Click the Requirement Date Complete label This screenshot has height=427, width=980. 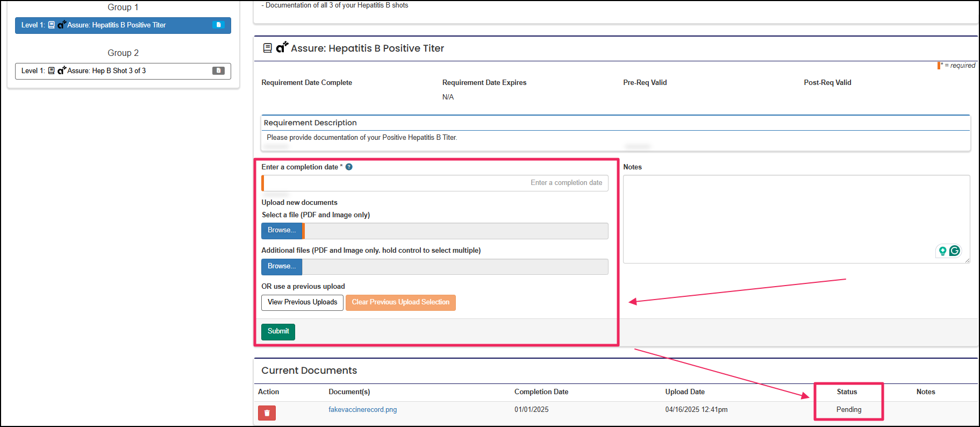pos(306,83)
